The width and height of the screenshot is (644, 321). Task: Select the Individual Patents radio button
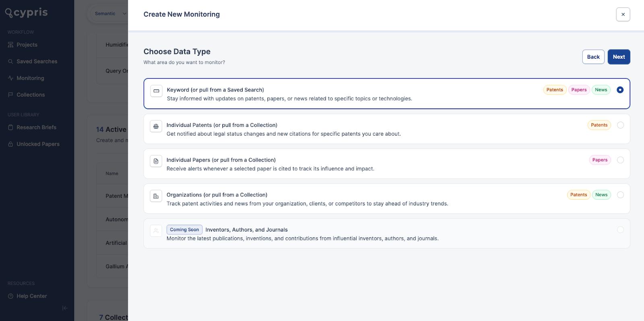point(620,125)
